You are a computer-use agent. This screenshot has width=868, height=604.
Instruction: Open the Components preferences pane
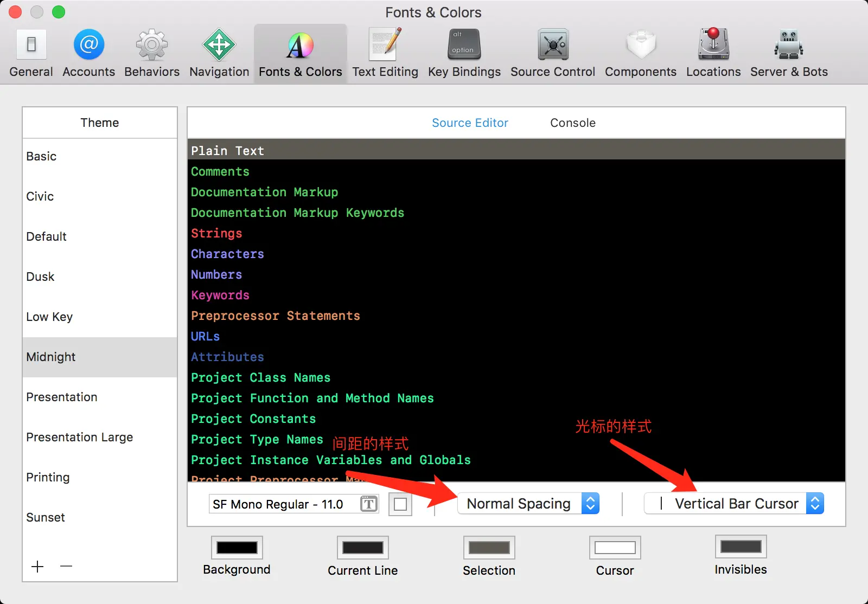(641, 54)
